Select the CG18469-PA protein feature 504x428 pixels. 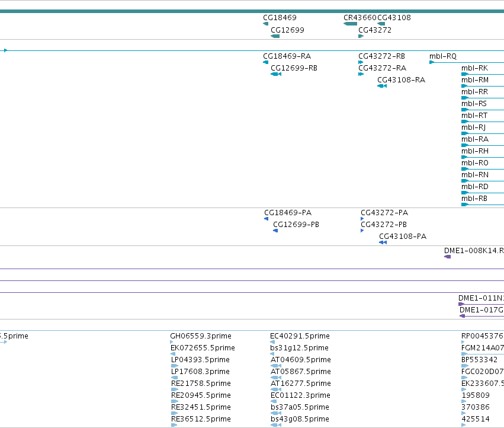(266, 219)
